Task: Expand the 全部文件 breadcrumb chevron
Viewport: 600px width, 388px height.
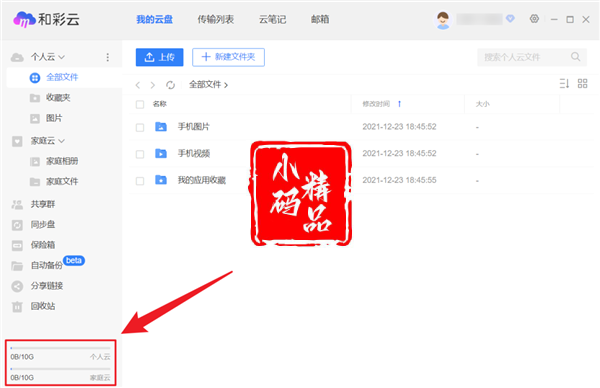Action: click(226, 85)
